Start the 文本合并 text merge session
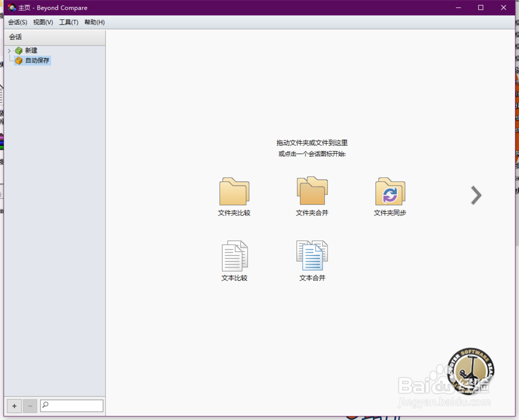The height and width of the screenshot is (420, 519). click(x=312, y=261)
